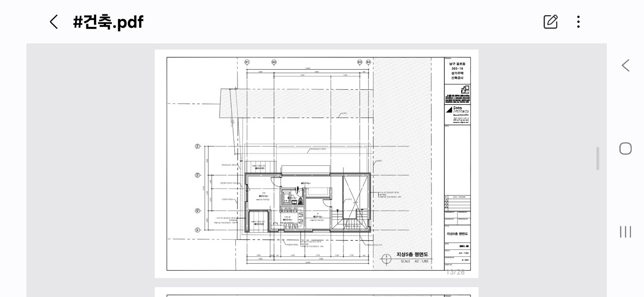Go back using the header back arrow
Screen dimensions: 644x297
pos(54,21)
